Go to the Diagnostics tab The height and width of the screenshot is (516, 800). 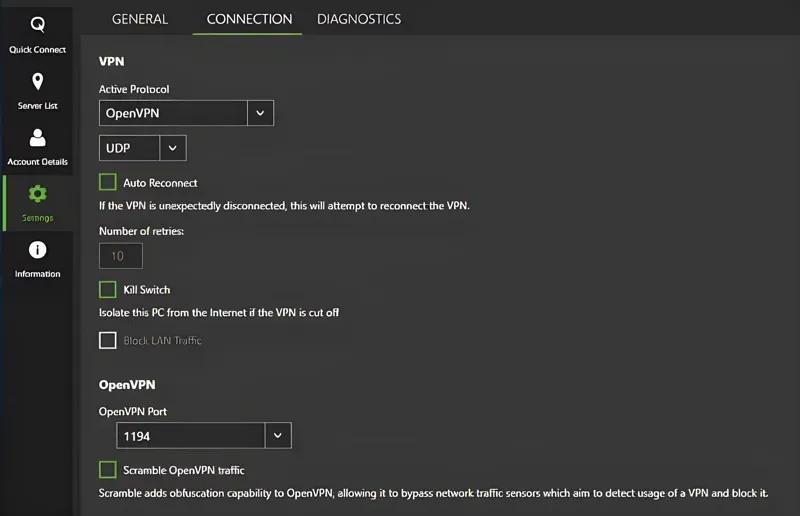click(359, 19)
